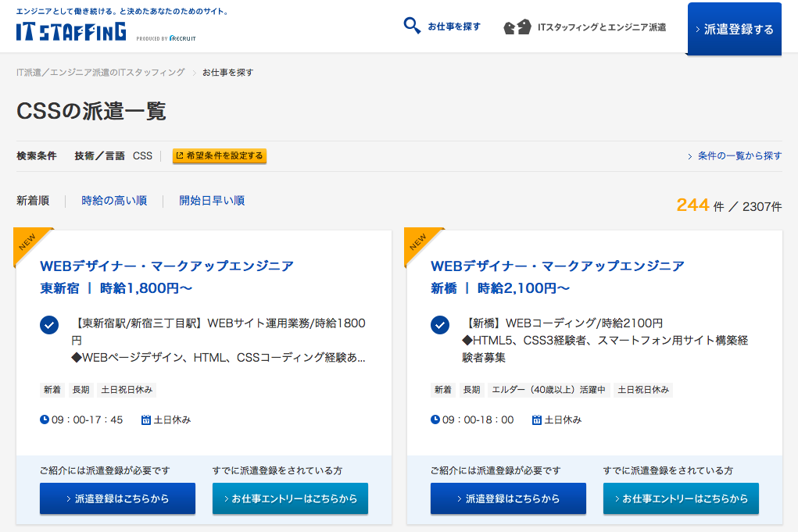Click blue checkmark icon in 東新宿 job card
The width and height of the screenshot is (798, 532).
49,325
